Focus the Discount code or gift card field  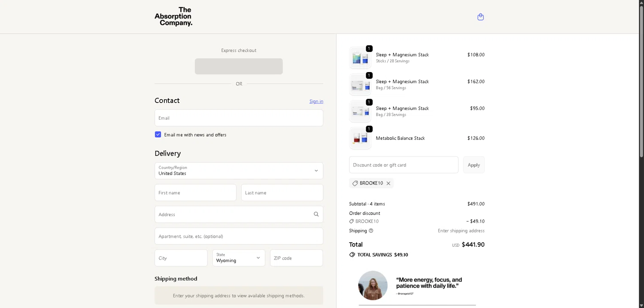[x=404, y=165]
